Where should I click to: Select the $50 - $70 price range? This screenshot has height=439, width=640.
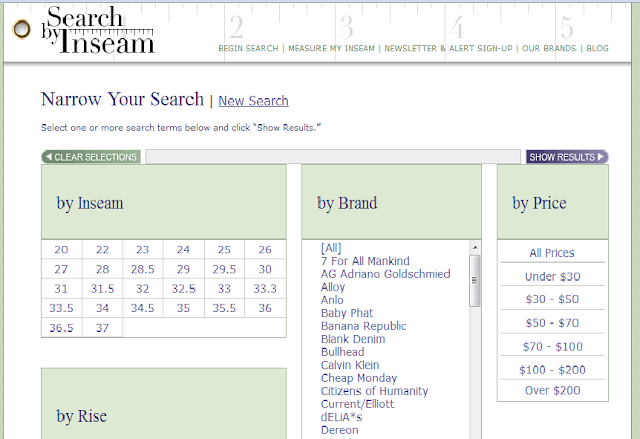tap(552, 323)
